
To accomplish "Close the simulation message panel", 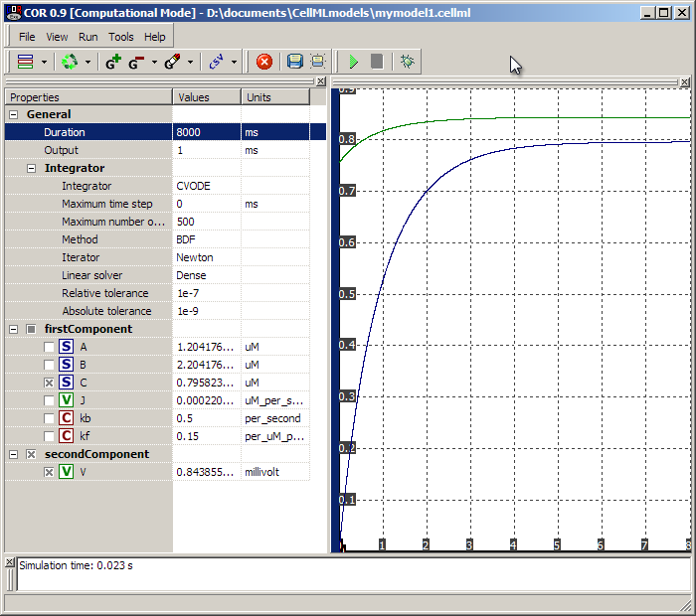I will coord(9,562).
